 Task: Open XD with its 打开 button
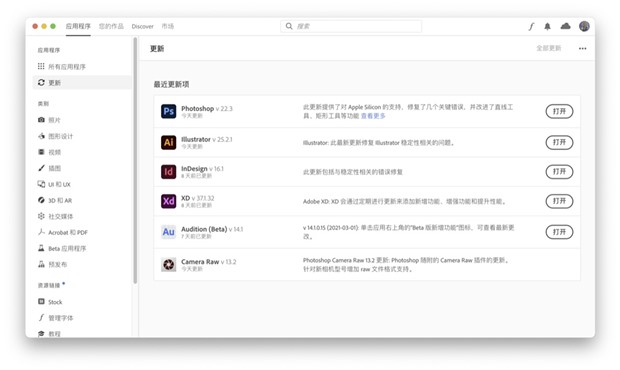[559, 201]
